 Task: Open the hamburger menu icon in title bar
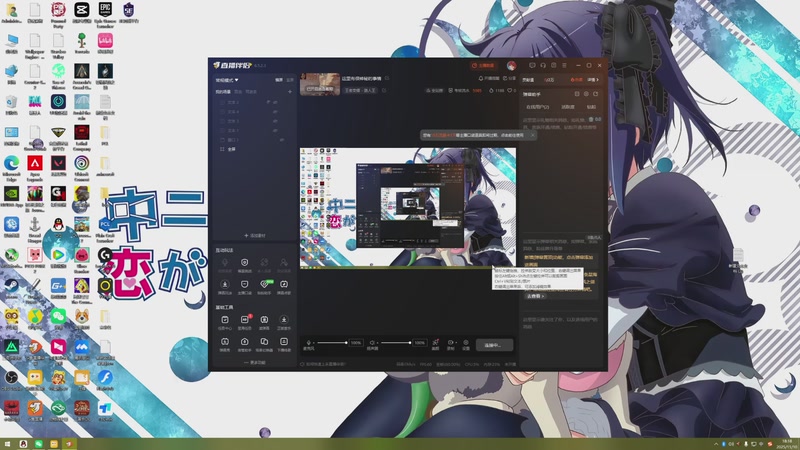click(564, 65)
